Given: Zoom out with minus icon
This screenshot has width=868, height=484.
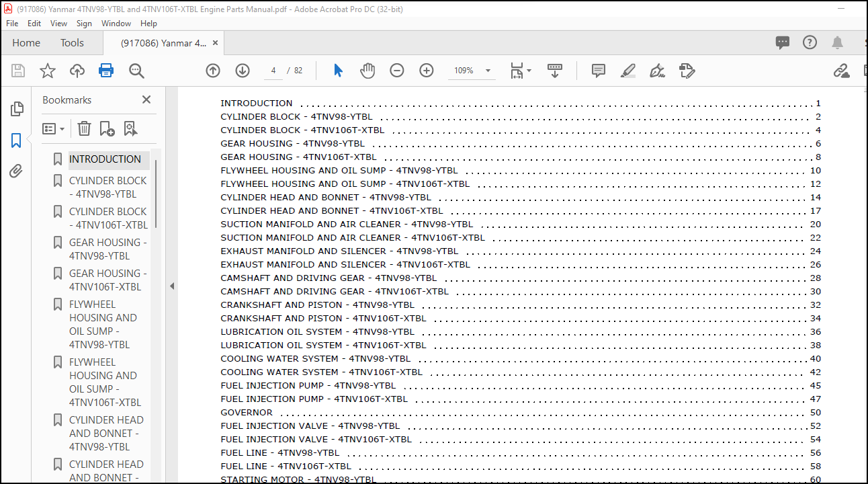Looking at the screenshot, I should coord(397,71).
